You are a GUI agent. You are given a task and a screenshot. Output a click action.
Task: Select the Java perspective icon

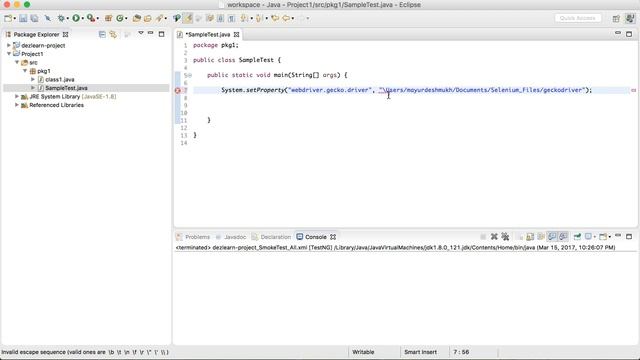630,18
